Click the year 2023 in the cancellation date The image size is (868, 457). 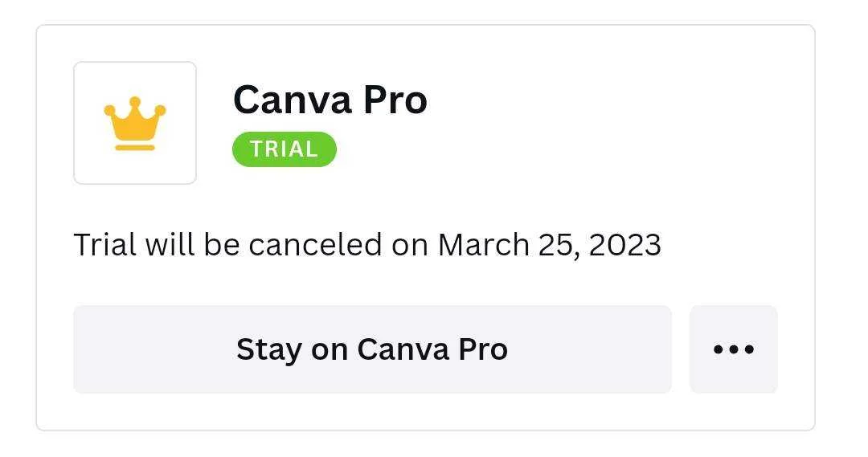625,244
